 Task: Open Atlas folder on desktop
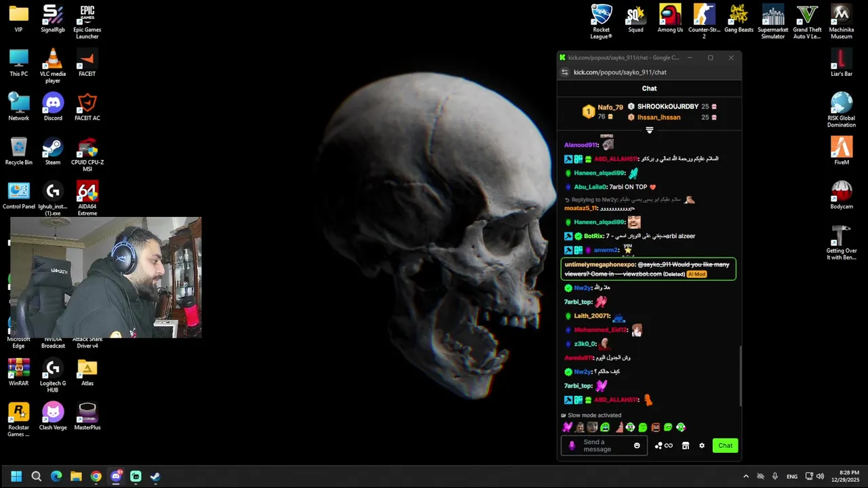(87, 372)
